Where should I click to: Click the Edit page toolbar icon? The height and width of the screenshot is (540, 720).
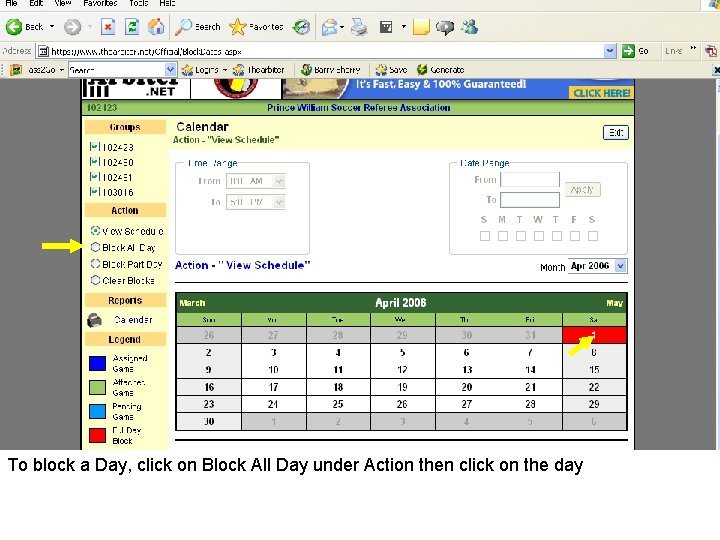tap(386, 27)
